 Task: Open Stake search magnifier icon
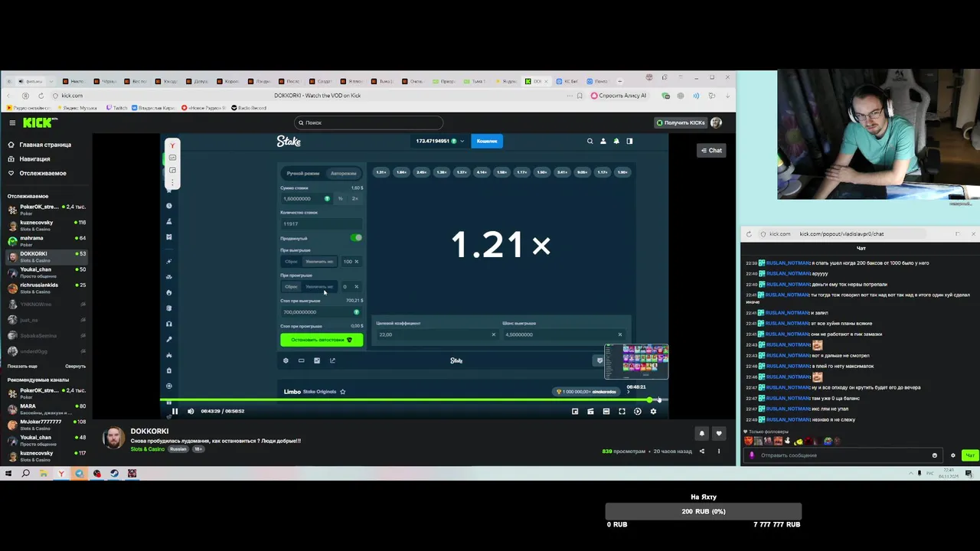[x=590, y=141]
